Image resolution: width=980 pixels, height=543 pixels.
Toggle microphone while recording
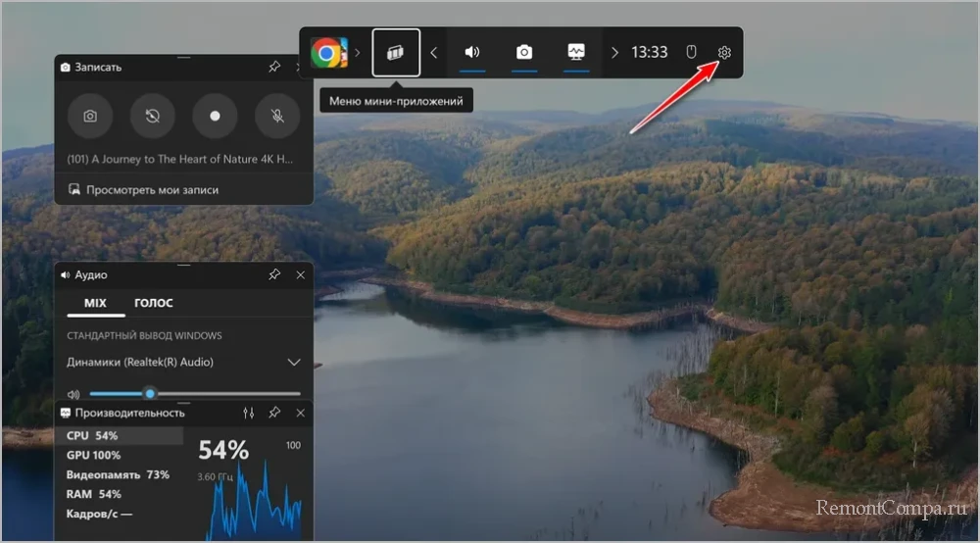tap(277, 116)
